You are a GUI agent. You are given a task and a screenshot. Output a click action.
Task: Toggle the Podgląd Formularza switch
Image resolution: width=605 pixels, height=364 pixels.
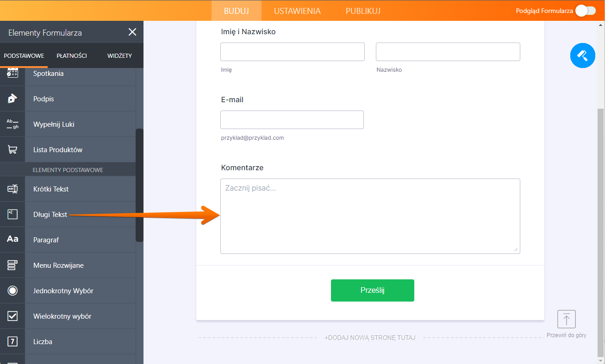click(x=585, y=11)
